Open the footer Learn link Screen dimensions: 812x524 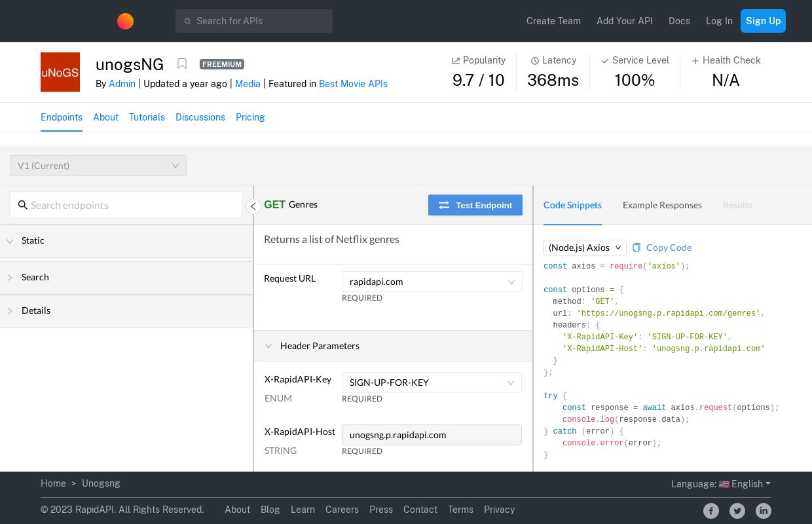[x=303, y=510]
